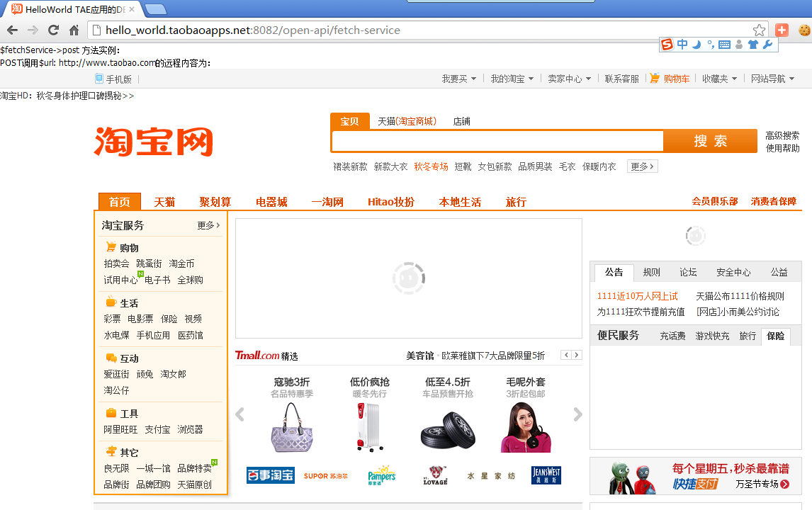The image size is (812, 510).
Task: Open the red plus extension icon
Action: (x=782, y=30)
